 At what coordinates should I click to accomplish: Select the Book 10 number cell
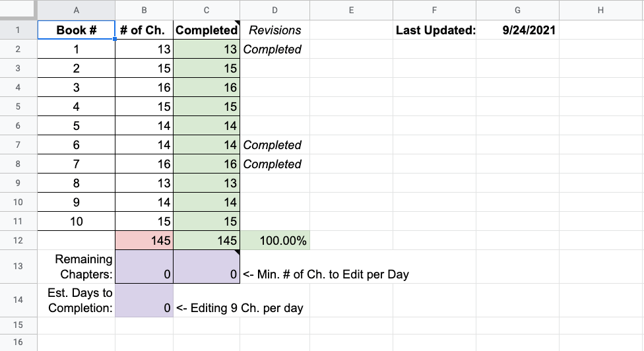pos(77,222)
